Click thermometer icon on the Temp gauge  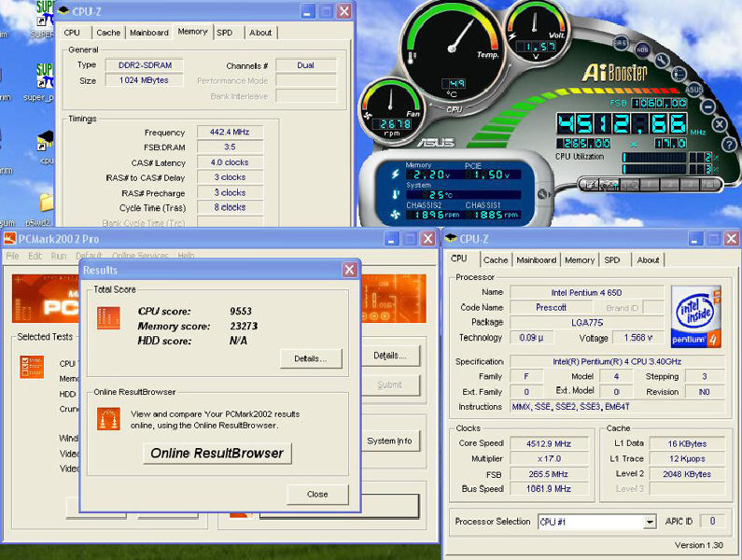[x=412, y=58]
